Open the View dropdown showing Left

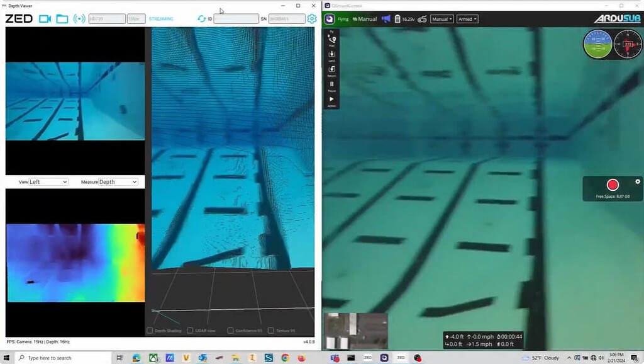click(x=48, y=182)
